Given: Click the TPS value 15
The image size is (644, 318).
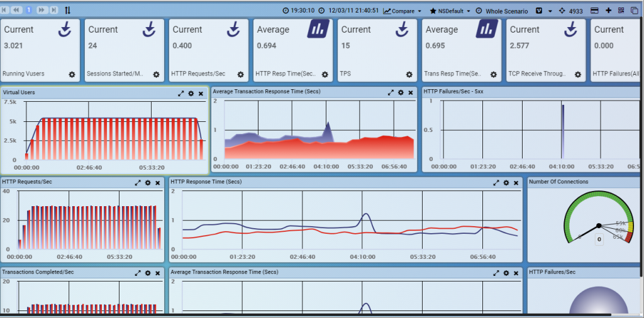Looking at the screenshot, I should pos(345,45).
